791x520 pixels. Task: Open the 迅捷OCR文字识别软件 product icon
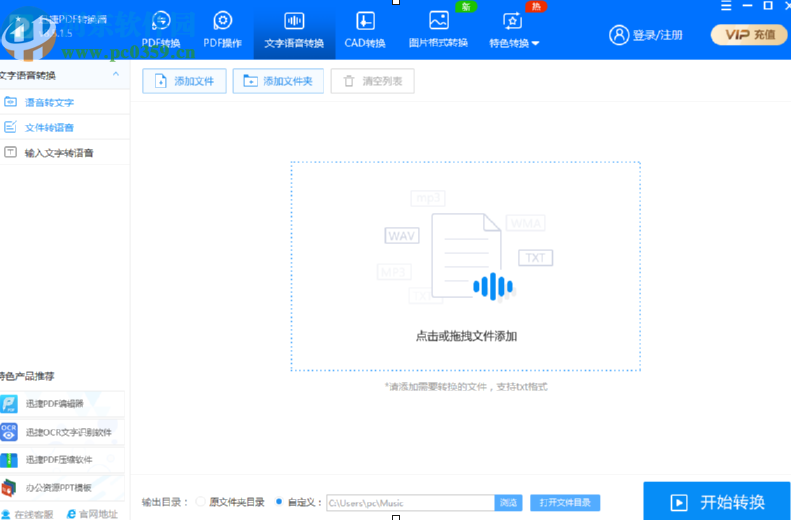9,432
